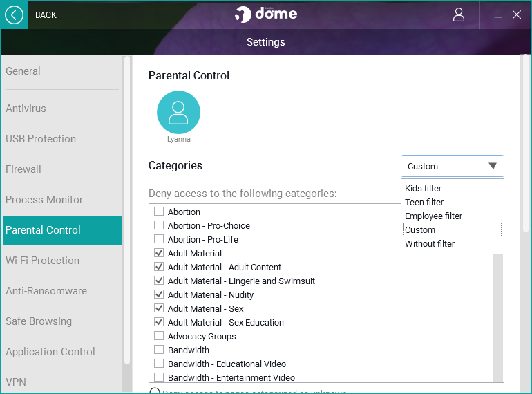Close the Dome window
Screen dimensions: 532x394
(517, 15)
